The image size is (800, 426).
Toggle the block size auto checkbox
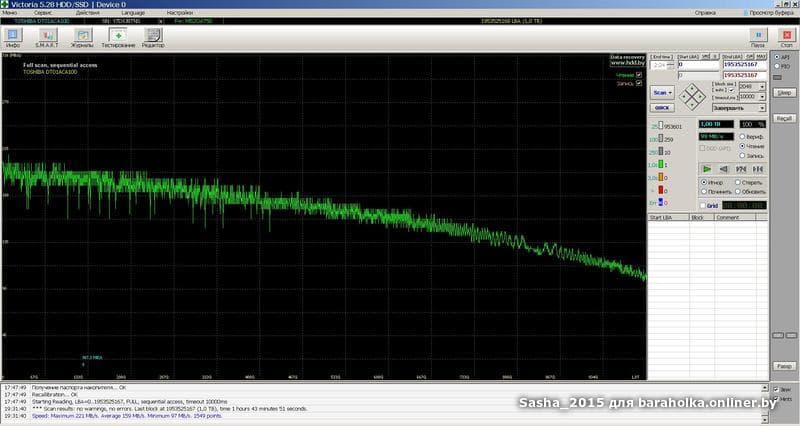[x=732, y=90]
